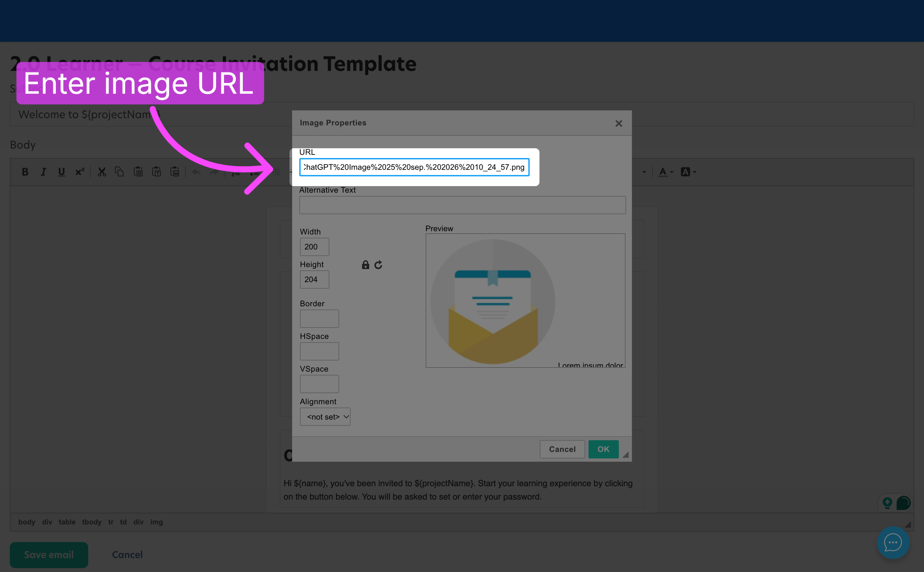
Task: Open the chat support bubble
Action: tap(893, 543)
